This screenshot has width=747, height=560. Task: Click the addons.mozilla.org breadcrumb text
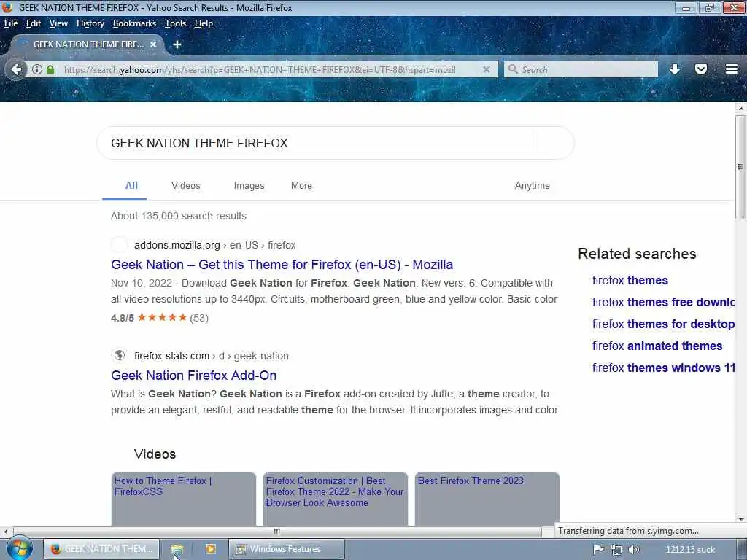(177, 245)
